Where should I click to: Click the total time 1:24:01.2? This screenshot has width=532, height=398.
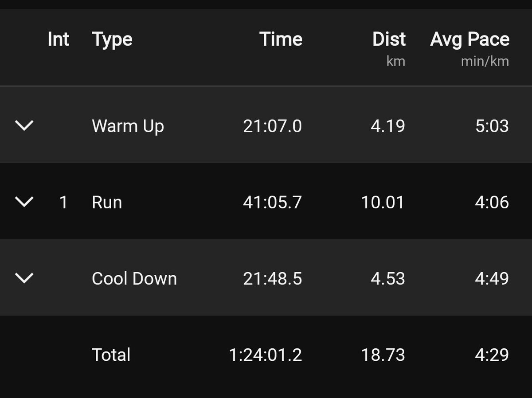[265, 355]
